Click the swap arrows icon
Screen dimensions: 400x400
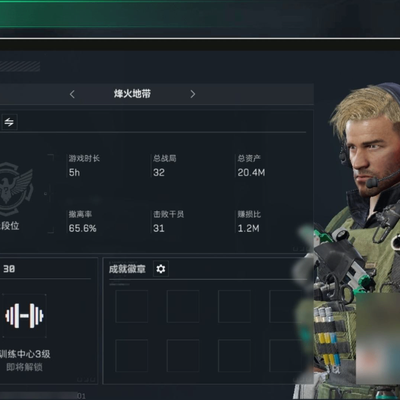pyautogui.click(x=9, y=122)
